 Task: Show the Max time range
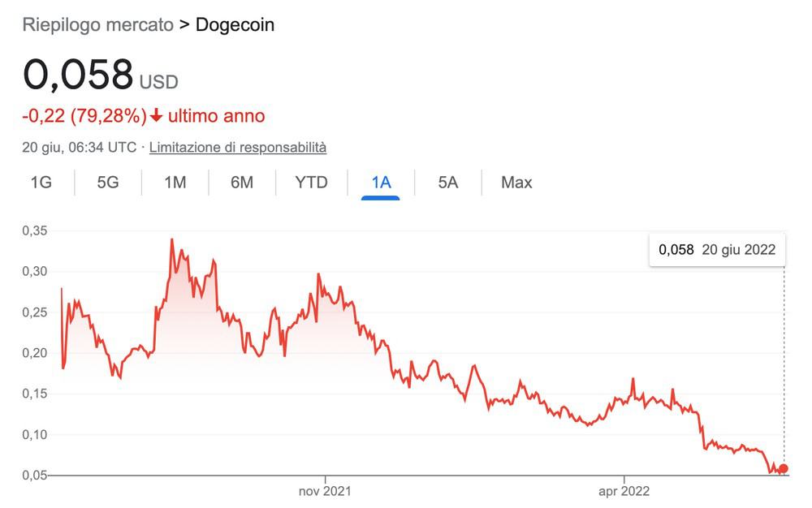tap(516, 182)
